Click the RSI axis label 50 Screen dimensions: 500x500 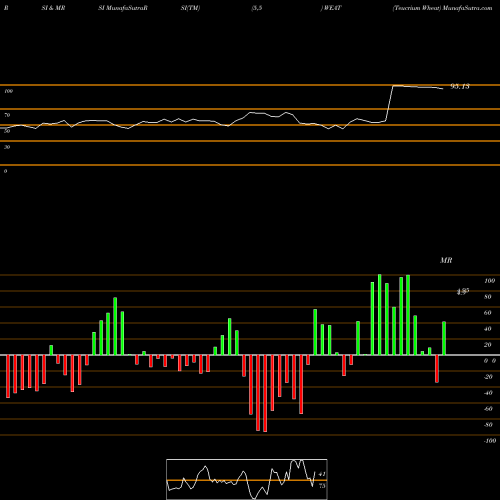(7, 131)
